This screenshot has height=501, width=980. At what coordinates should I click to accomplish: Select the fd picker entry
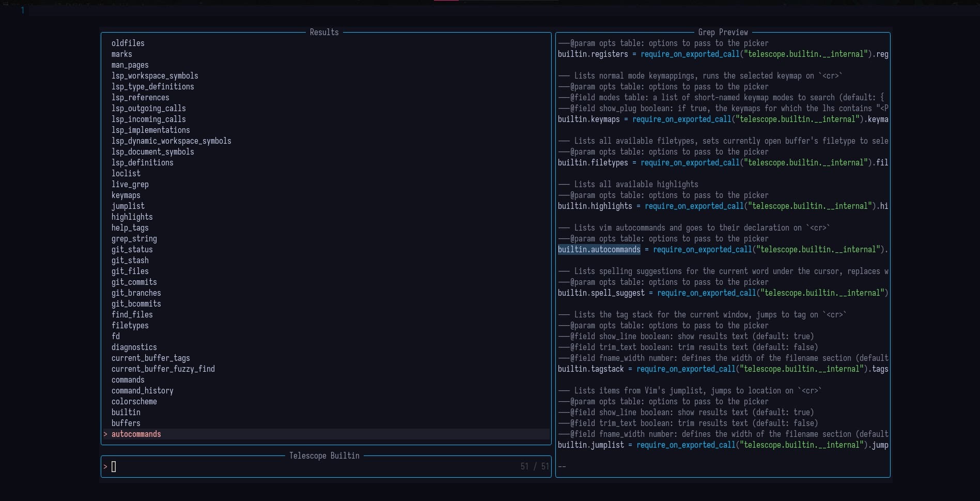(x=116, y=336)
